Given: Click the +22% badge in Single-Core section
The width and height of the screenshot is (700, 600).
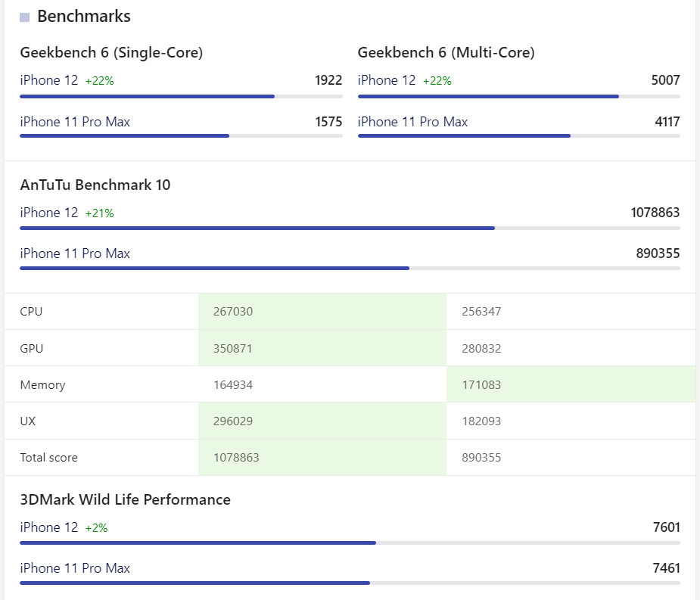Looking at the screenshot, I should pos(100,81).
